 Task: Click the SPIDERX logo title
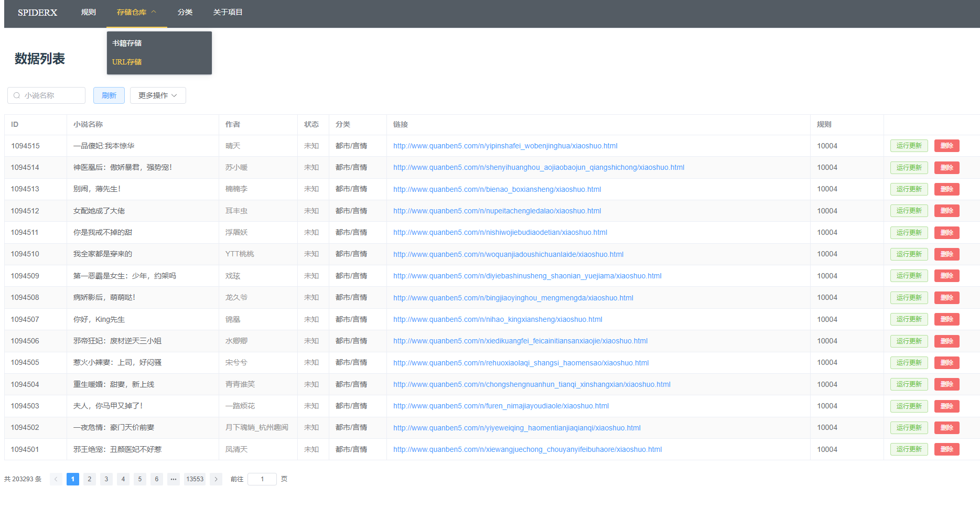coord(37,13)
